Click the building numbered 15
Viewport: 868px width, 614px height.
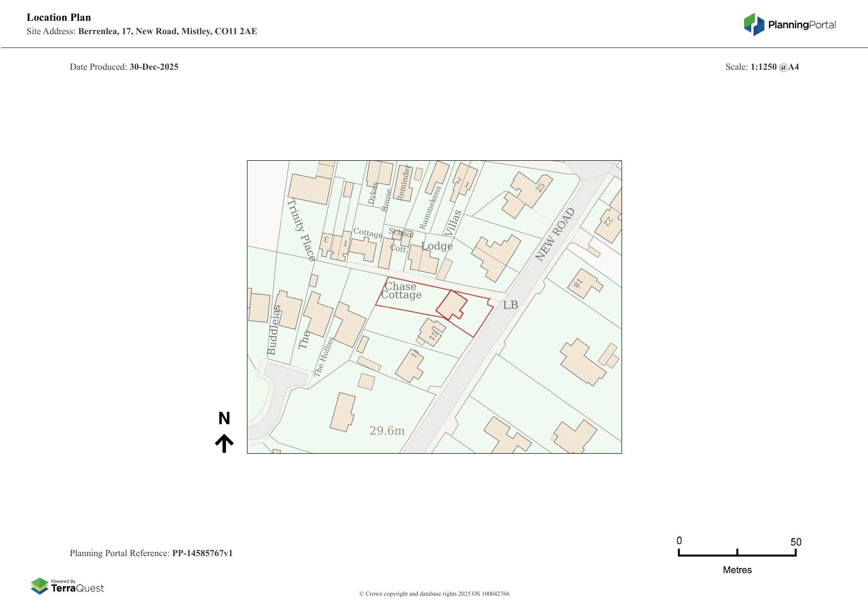431,333
